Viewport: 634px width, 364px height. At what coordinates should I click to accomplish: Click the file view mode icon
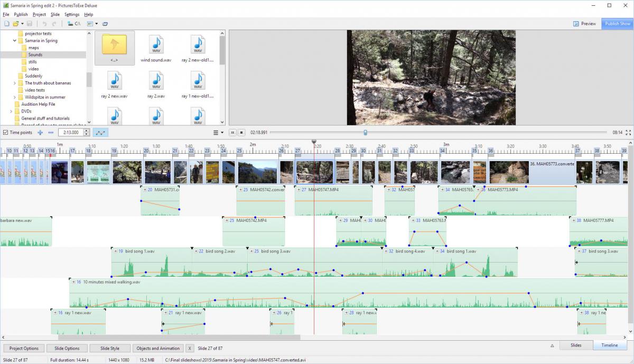click(x=90, y=24)
